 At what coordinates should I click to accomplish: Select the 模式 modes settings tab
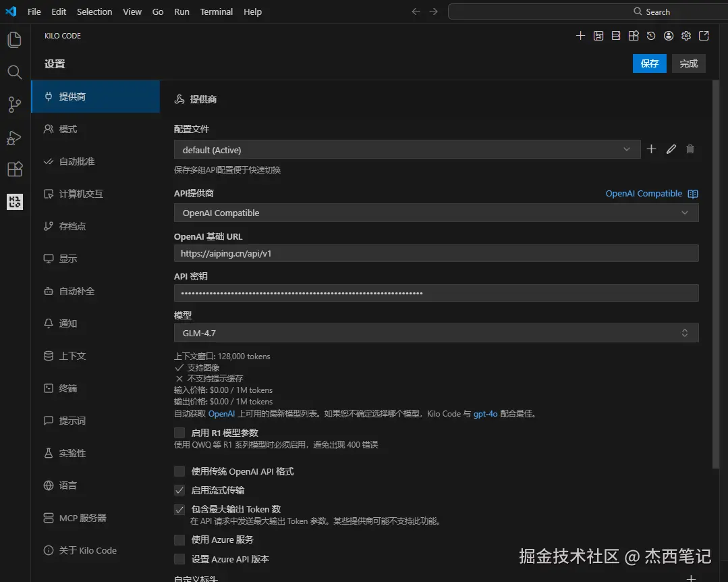[96, 129]
